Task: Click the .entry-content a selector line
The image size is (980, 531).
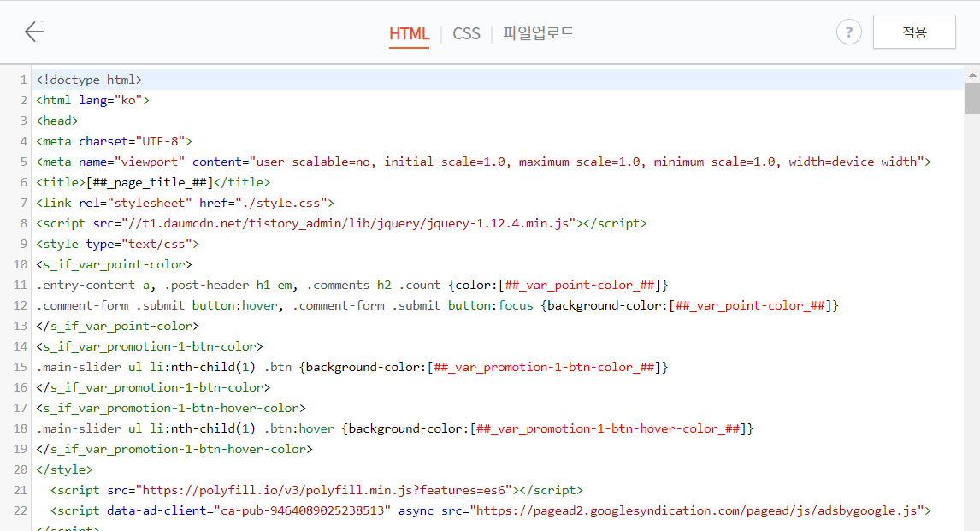Action: pyautogui.click(x=351, y=285)
